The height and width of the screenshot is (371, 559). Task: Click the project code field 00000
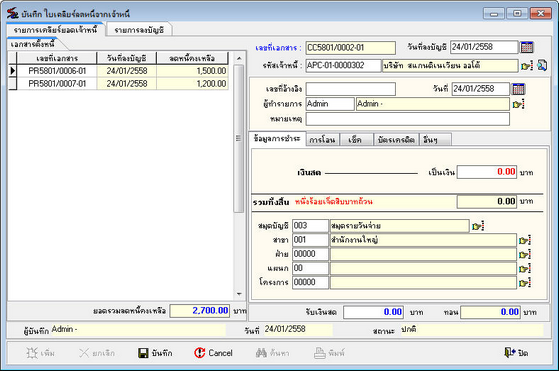pyautogui.click(x=310, y=282)
